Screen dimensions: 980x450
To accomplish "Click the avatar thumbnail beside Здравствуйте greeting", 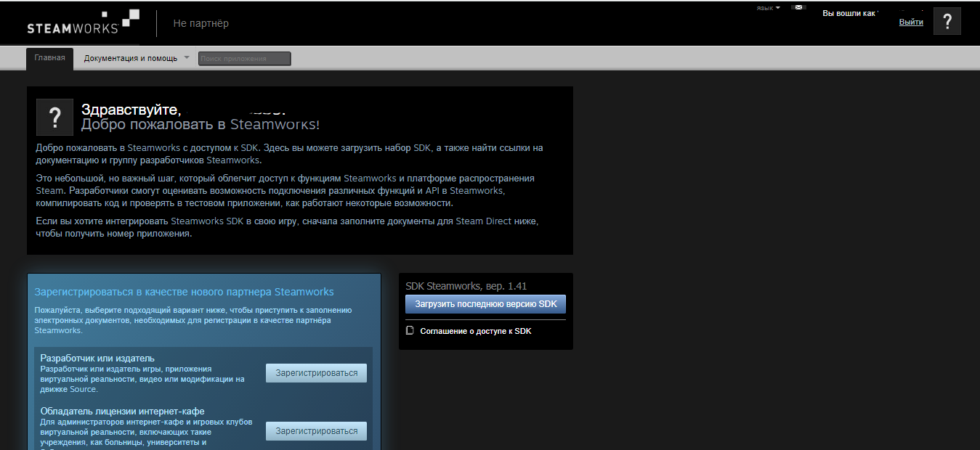I will point(54,117).
